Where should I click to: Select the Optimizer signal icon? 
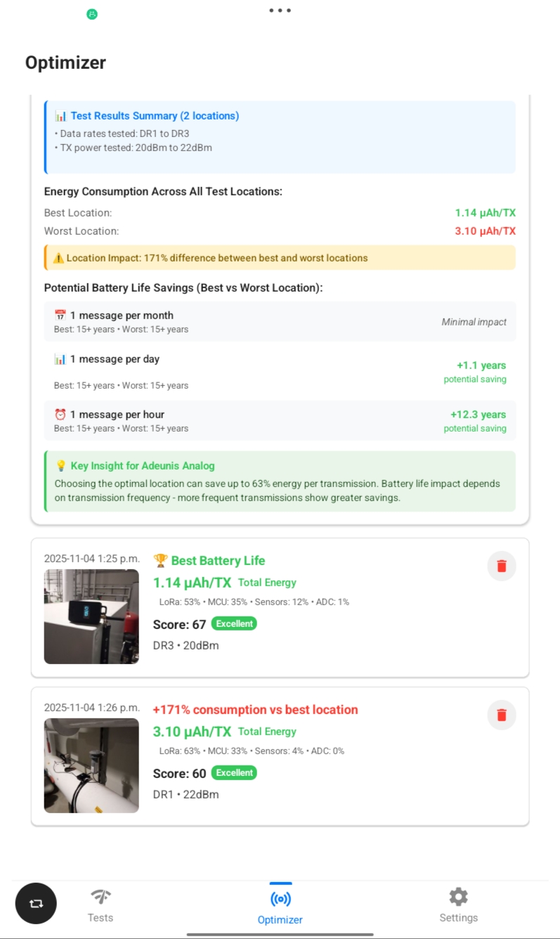pos(280,897)
